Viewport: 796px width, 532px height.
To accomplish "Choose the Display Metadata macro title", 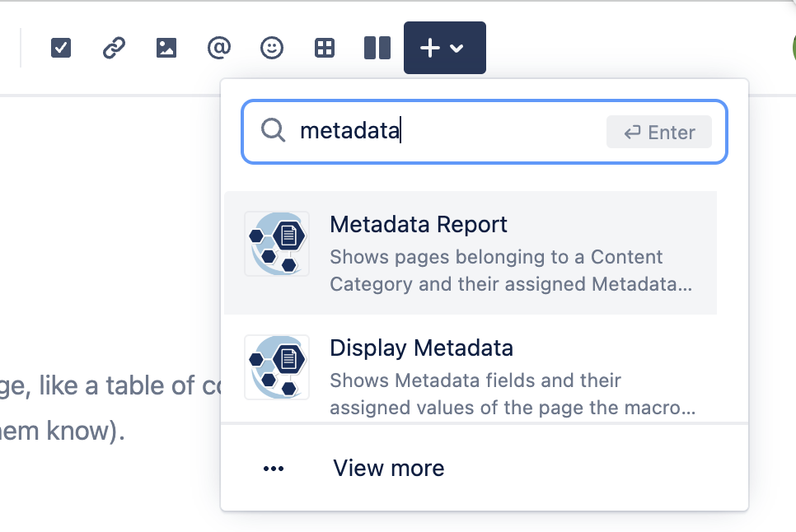I will coord(421,348).
